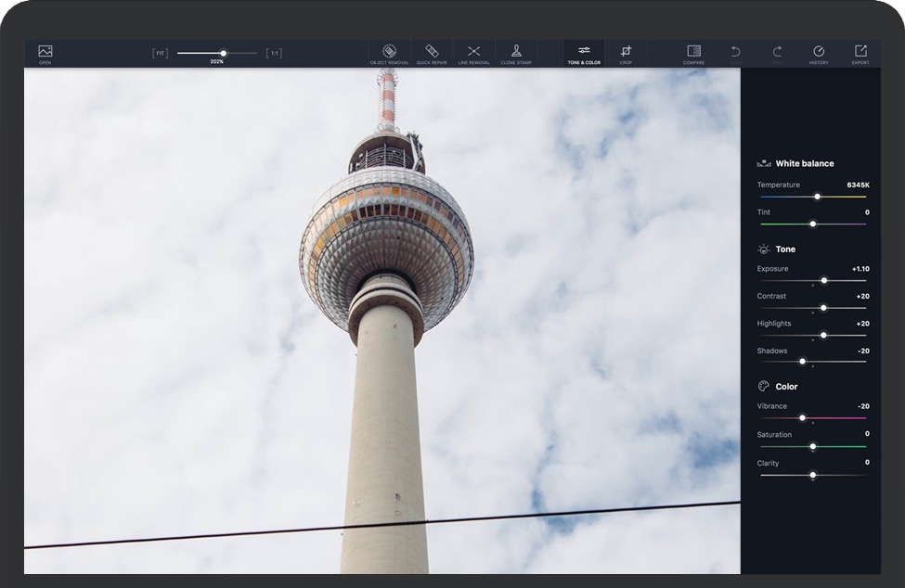Set zoom to 1:1 actual size

tap(274, 53)
